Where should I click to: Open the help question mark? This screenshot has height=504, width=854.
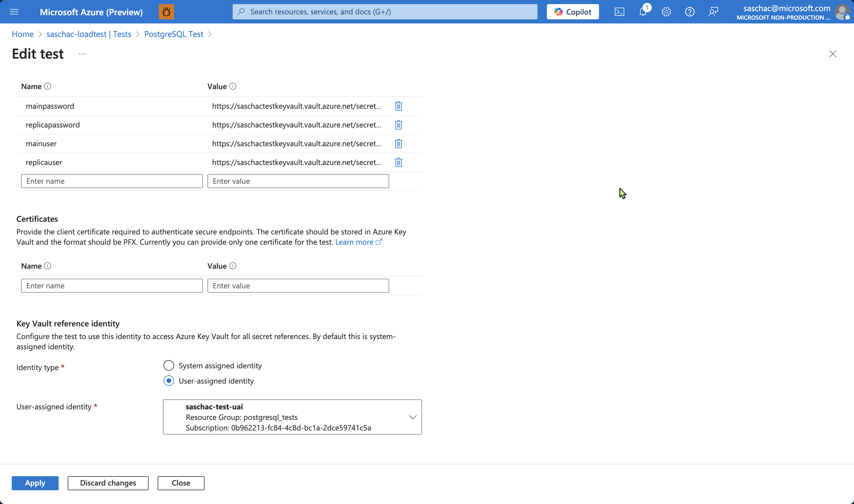[x=690, y=12]
